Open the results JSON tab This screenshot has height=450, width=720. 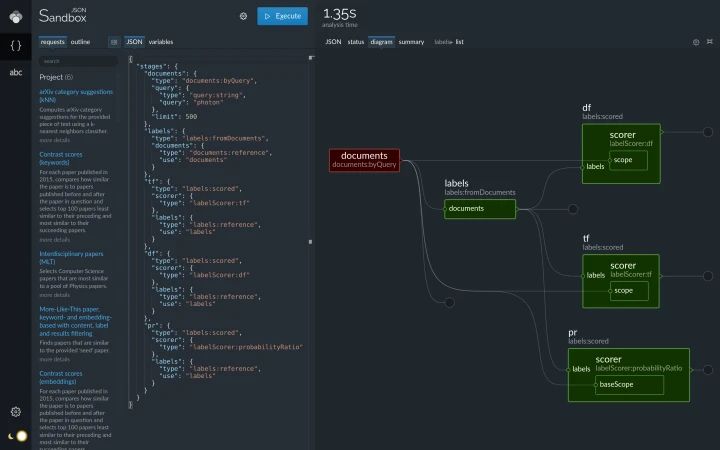tap(333, 42)
